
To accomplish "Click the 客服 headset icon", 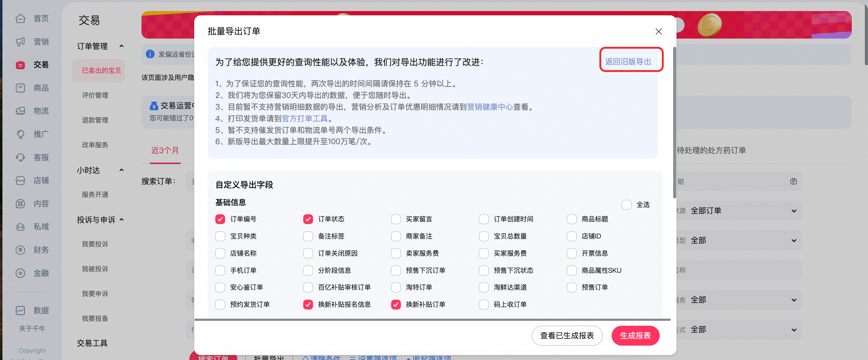I will [20, 157].
